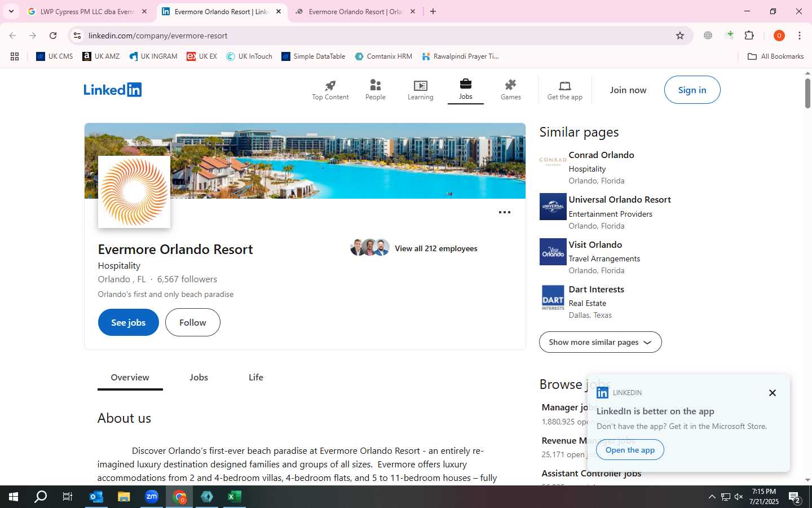Open UK AMZ bookmark
Screen dimensions: 812x508
tap(101, 56)
